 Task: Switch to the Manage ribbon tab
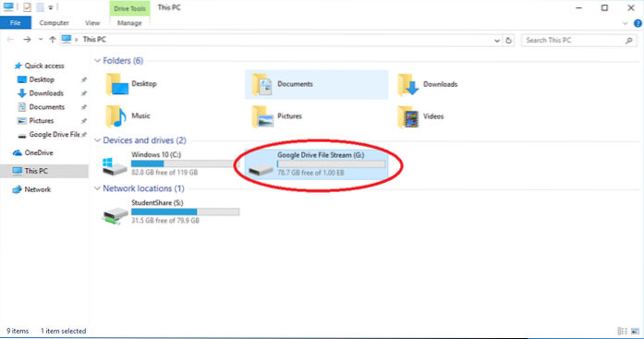point(129,23)
